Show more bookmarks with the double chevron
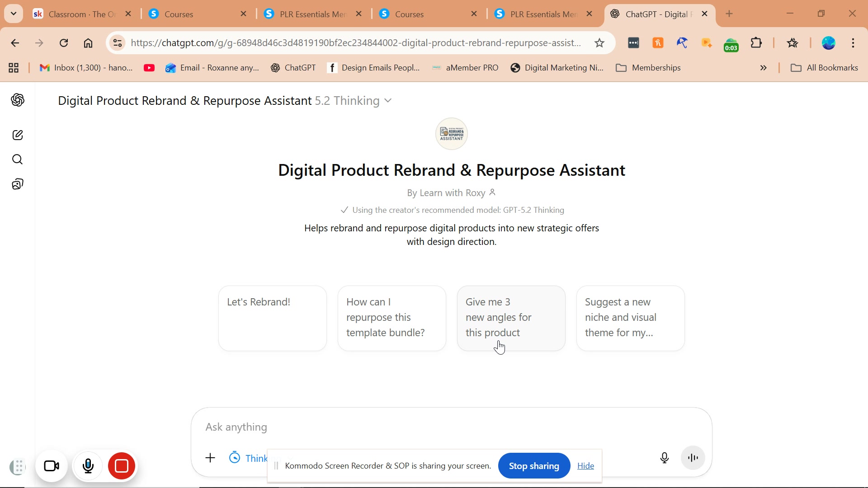 point(764,68)
